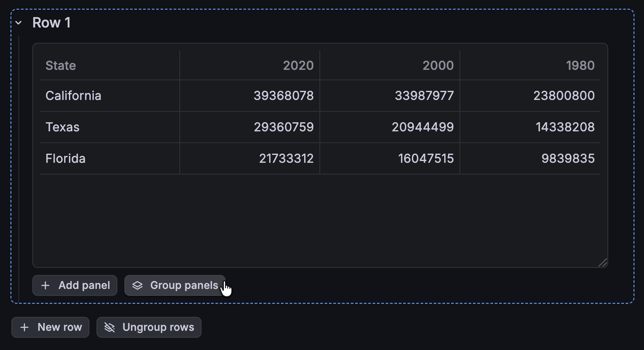Click the New row button
The width and height of the screenshot is (644, 350).
(x=50, y=327)
